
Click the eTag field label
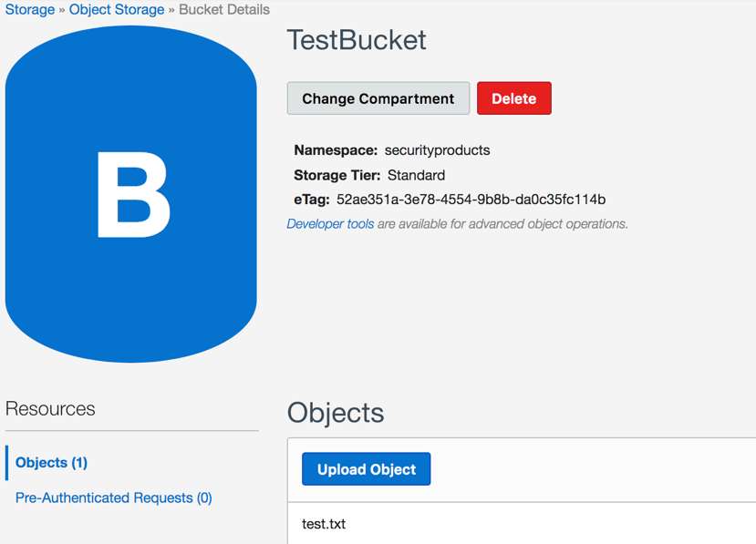[311, 200]
